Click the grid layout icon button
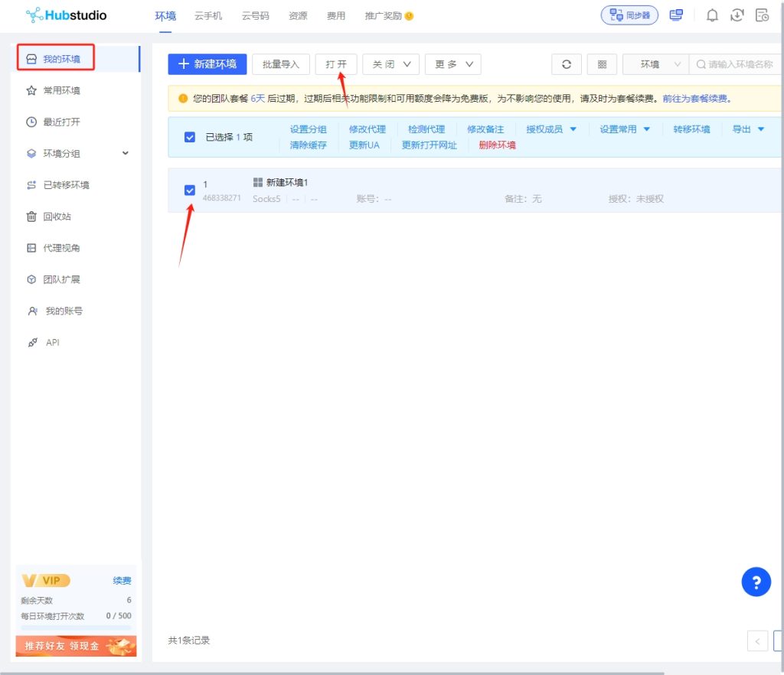This screenshot has width=784, height=675. (x=602, y=64)
